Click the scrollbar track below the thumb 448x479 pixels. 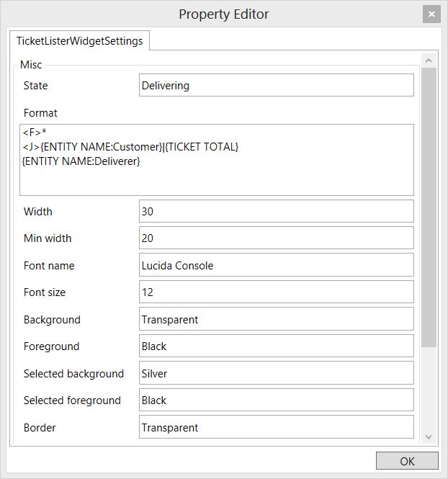tap(429, 389)
